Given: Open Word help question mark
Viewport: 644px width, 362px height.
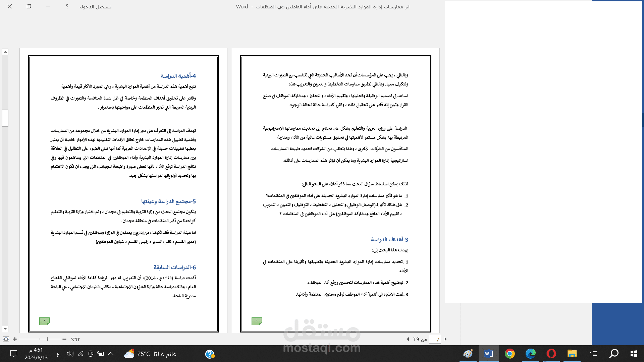Looking at the screenshot, I should click(x=67, y=6).
